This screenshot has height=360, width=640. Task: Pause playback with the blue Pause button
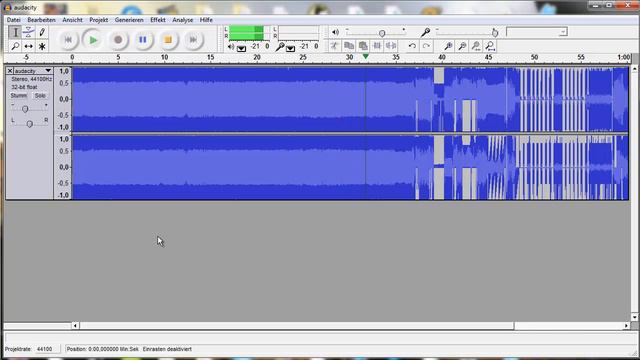point(143,40)
